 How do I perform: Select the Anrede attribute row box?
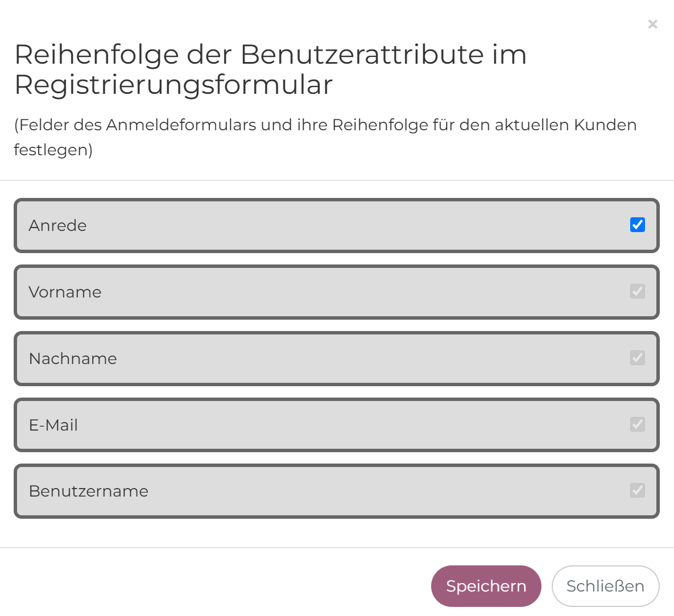(336, 226)
